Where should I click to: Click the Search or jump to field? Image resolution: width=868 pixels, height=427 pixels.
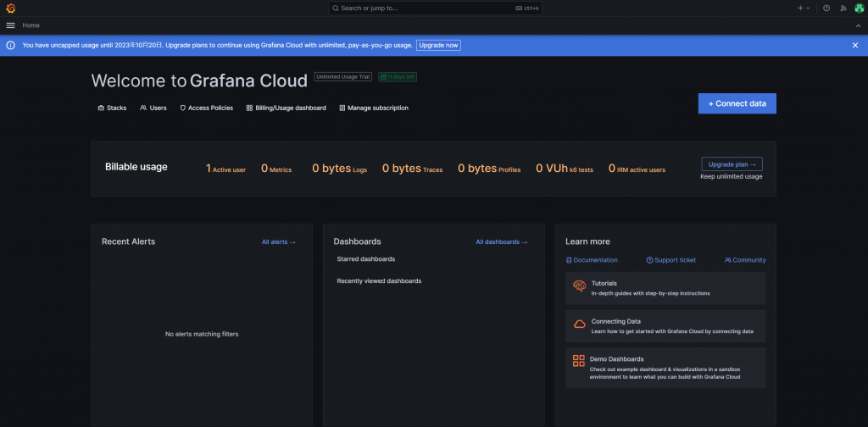click(x=437, y=8)
